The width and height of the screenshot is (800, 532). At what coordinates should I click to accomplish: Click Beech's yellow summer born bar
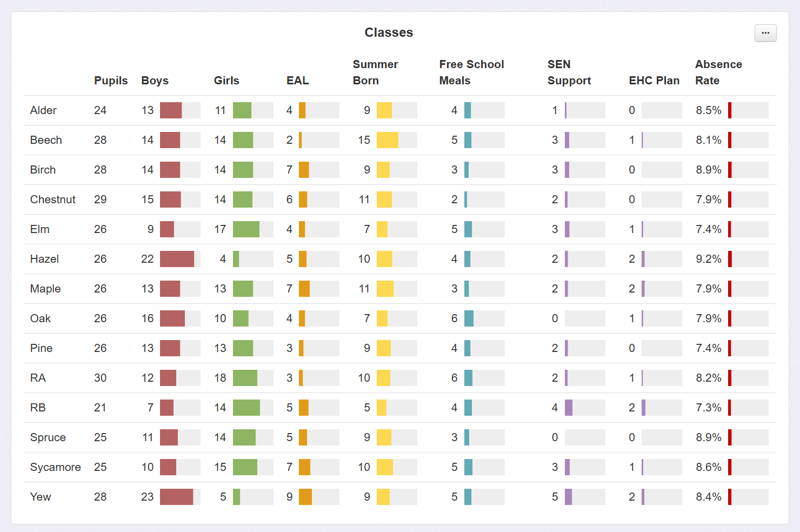click(x=387, y=140)
